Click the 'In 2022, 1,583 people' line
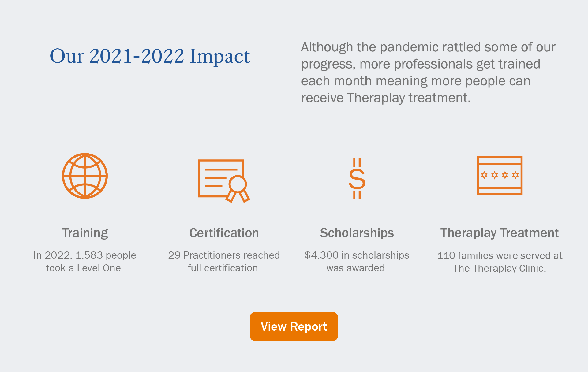 coord(85,255)
